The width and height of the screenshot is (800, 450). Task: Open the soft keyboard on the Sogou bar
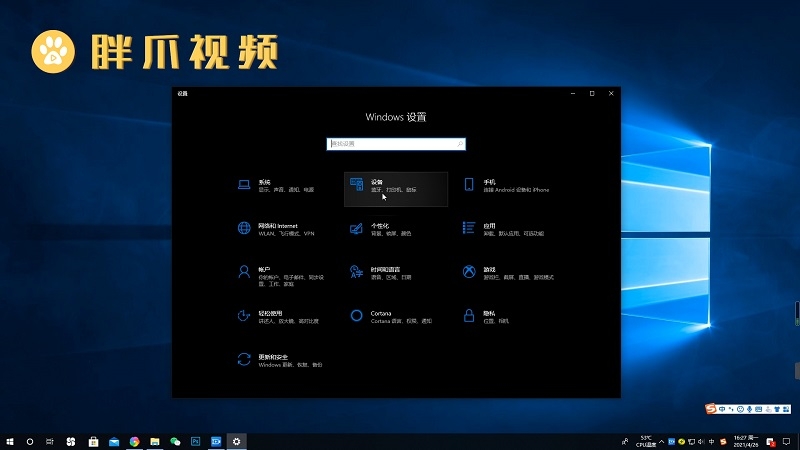coord(759,409)
